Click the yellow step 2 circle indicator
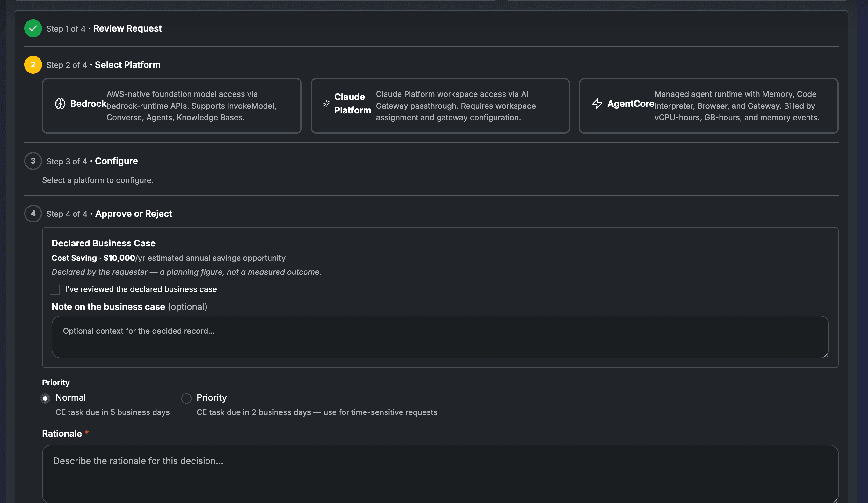This screenshot has width=868, height=503. pyautogui.click(x=33, y=65)
